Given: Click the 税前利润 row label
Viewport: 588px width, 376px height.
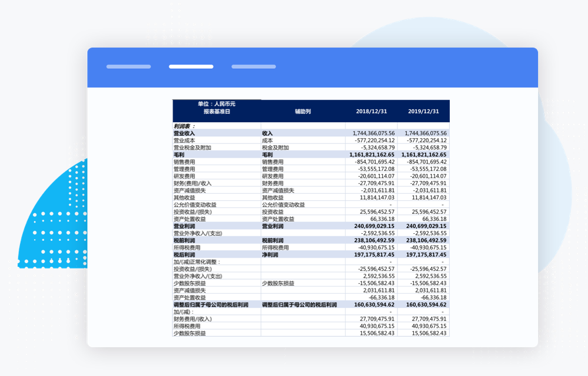Looking at the screenshot, I should pos(184,240).
